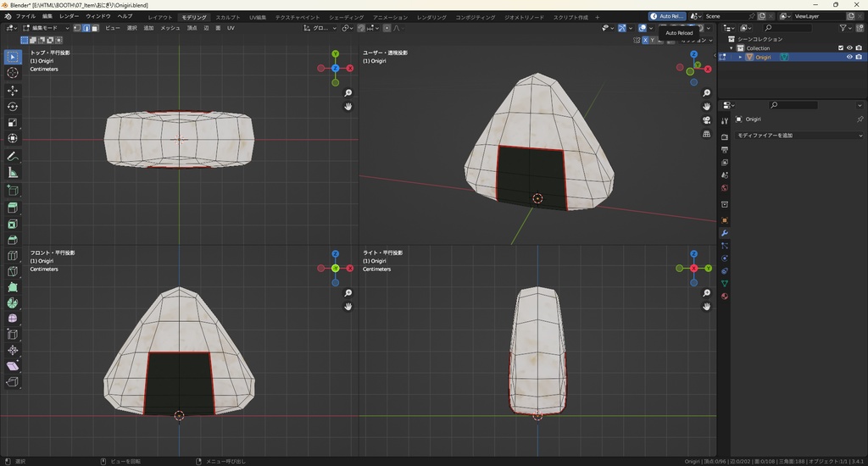
Task: Hide the Onigiri object with its eye icon
Action: [849, 57]
